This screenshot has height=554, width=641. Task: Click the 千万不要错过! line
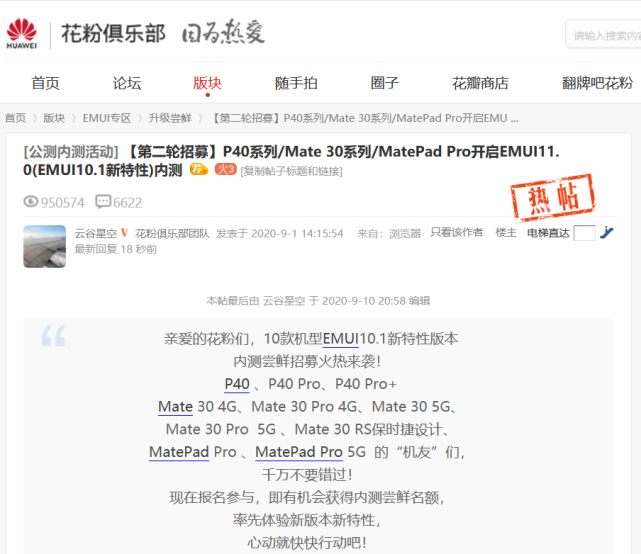307,475
